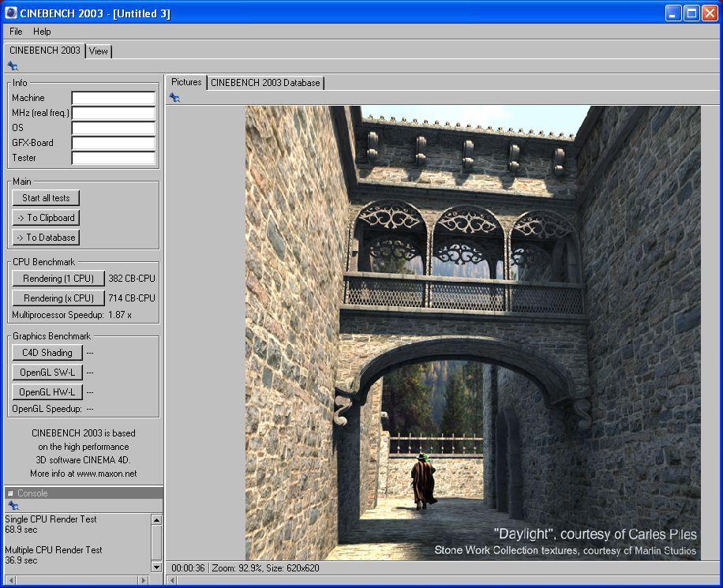Click the 'Zoom: 92.9%, Size: 620x620' status text

click(265, 568)
